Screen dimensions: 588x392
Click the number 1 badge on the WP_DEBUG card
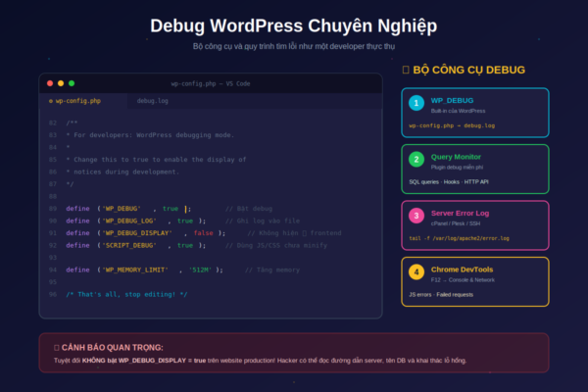click(416, 103)
